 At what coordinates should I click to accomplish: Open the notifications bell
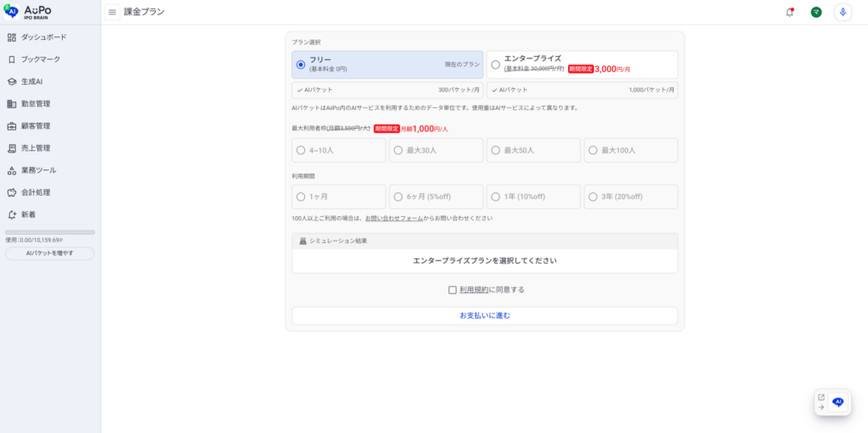[x=790, y=12]
